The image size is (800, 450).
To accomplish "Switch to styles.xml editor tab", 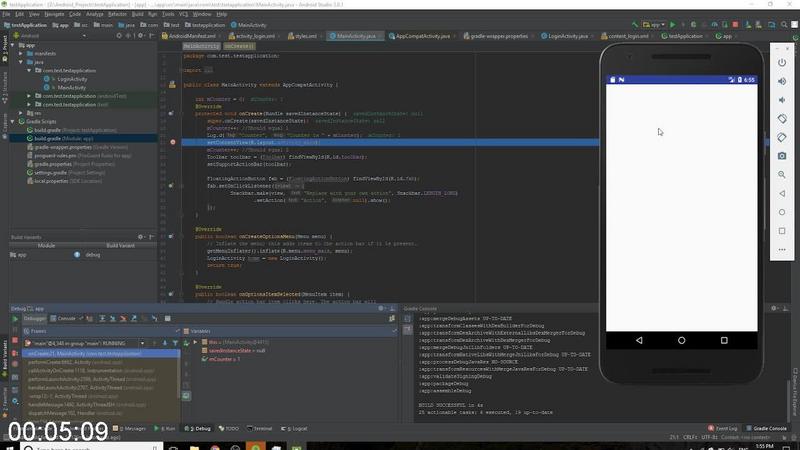I will point(303,36).
